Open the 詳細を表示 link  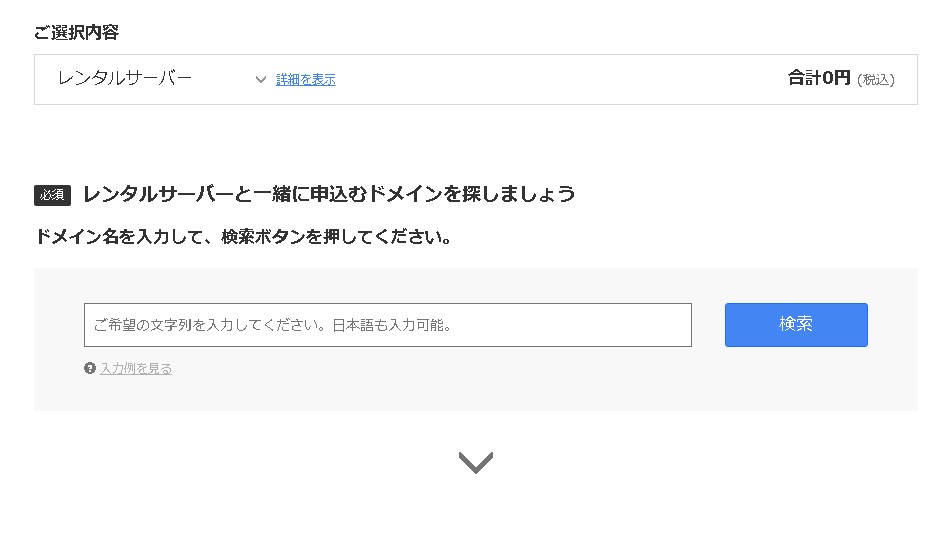tap(306, 80)
